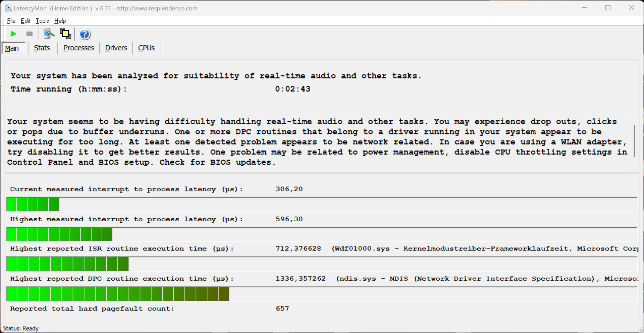Switch to the Stats tab
Viewport: 644px width, 333px height.
[42, 48]
